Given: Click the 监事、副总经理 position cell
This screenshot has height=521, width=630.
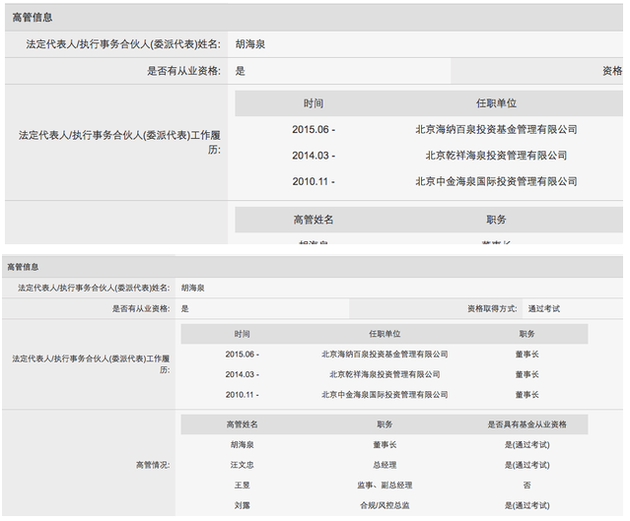Looking at the screenshot, I should [x=385, y=485].
